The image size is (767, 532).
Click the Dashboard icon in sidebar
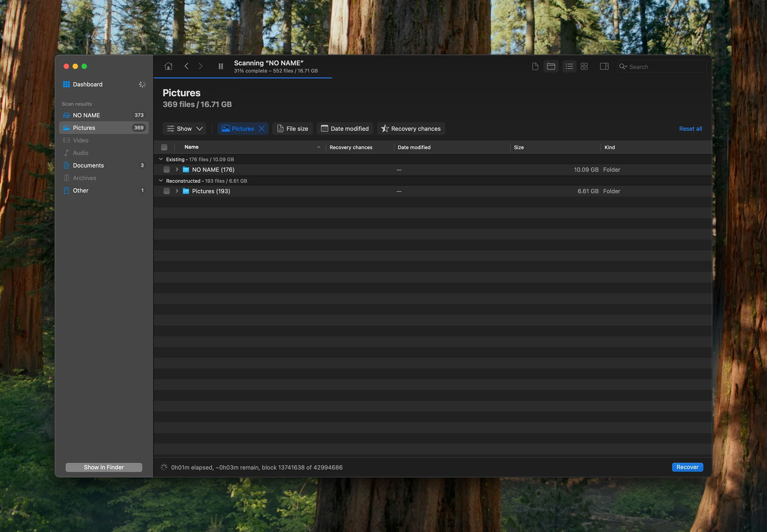pos(66,84)
